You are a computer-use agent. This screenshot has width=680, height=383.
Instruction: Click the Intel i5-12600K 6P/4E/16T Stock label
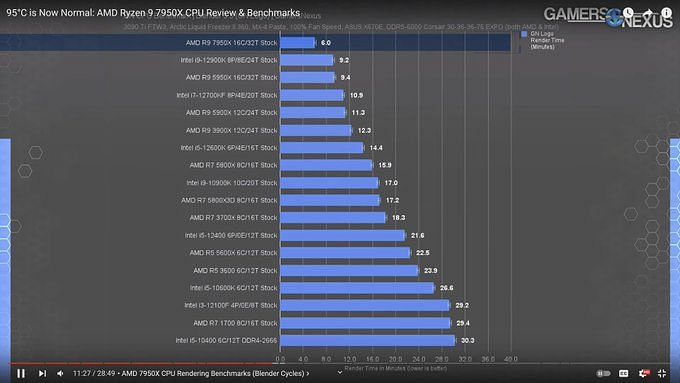[229, 147]
